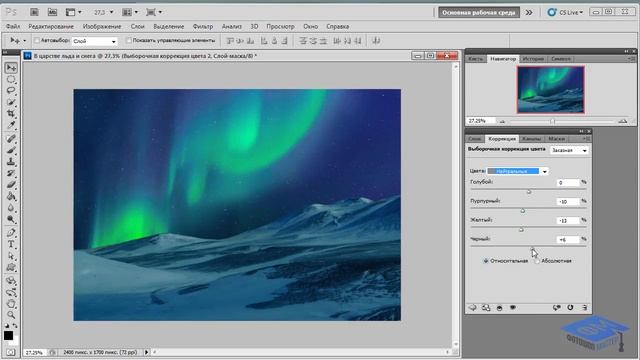This screenshot has width=640, height=360.
Task: Reset adjustment to defaults
Action: (570, 307)
